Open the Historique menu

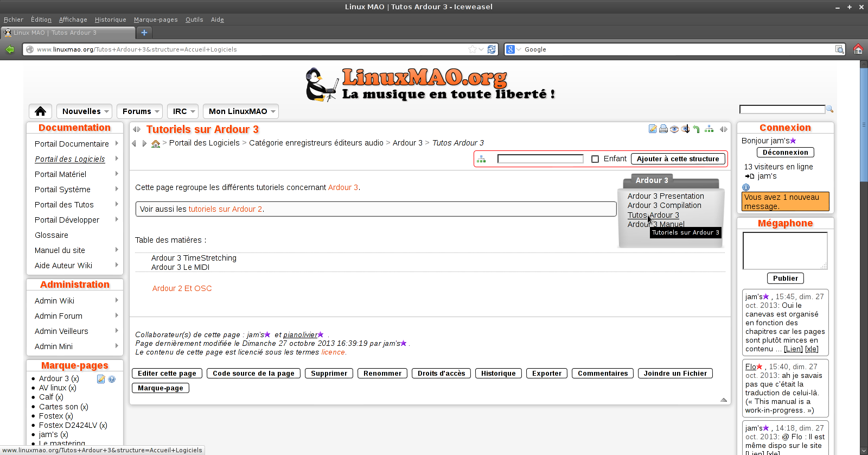point(111,20)
